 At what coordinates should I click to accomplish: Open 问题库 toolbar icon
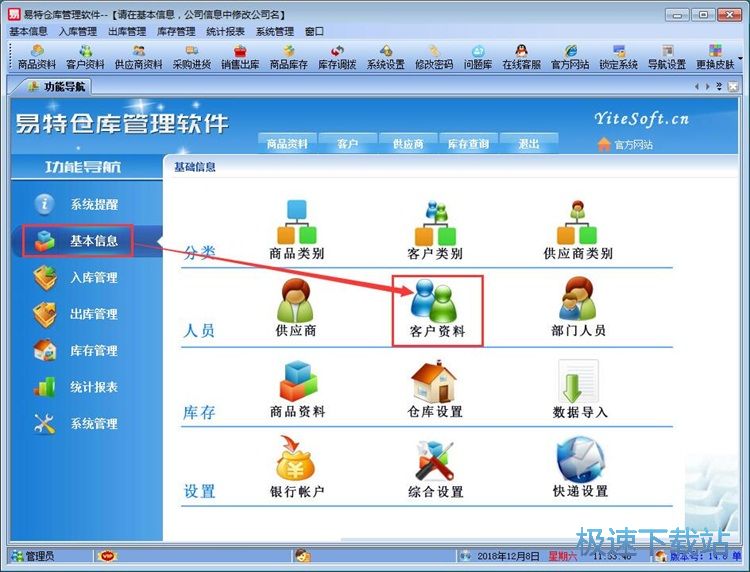478,56
